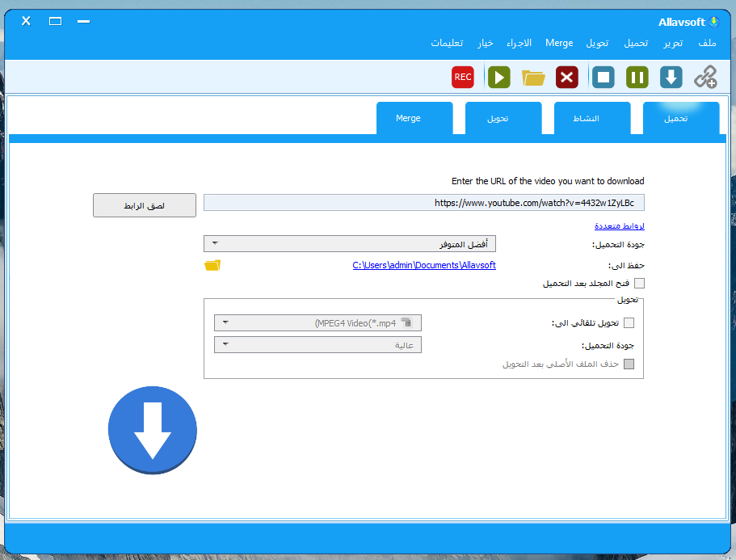Screen dimensions: 736x560
Task: Toggle تحويل تلقائي الى checkbox
Action: [629, 323]
